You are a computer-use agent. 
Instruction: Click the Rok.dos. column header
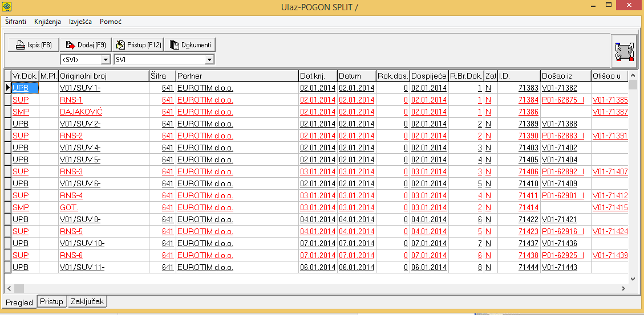click(393, 76)
